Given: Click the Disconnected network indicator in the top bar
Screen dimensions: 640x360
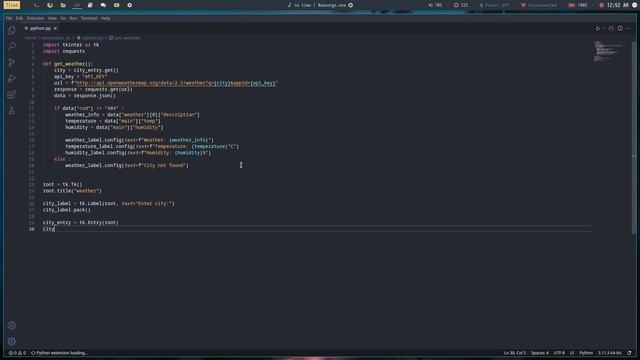Looking at the screenshot, I should [538, 5].
